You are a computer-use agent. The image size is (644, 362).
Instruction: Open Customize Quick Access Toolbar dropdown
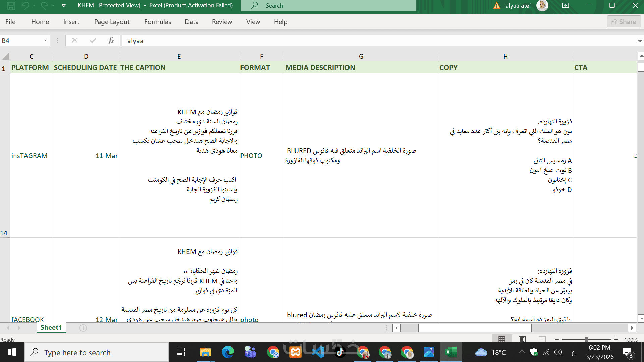click(x=64, y=5)
